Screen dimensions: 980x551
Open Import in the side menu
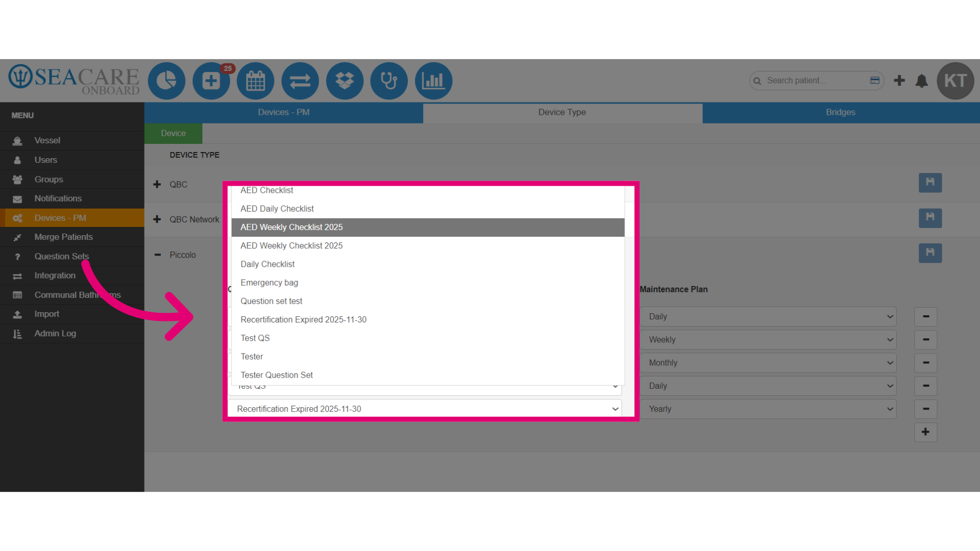coord(72,314)
